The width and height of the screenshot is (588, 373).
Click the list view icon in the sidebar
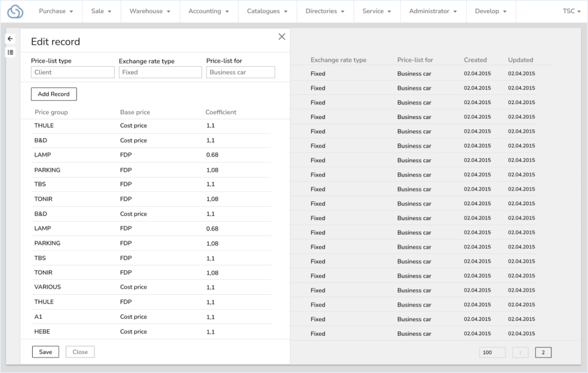[x=10, y=52]
